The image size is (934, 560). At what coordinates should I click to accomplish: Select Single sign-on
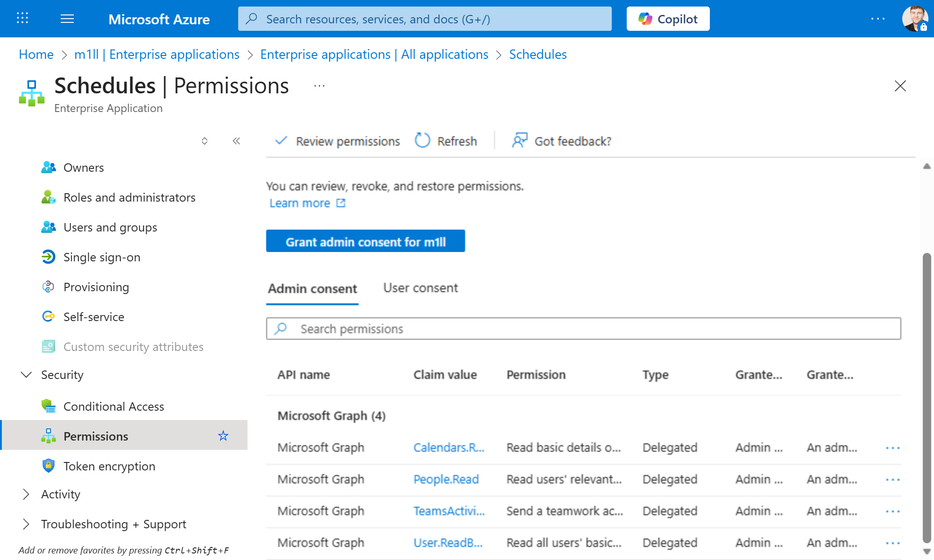pos(102,257)
